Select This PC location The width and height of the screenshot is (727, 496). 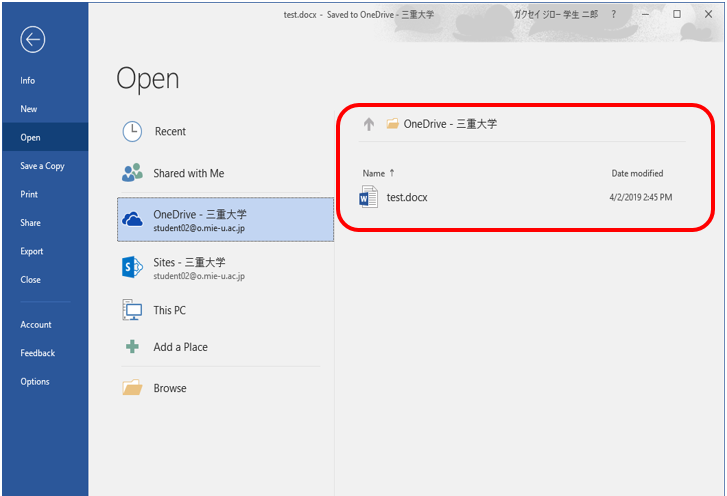coord(225,310)
